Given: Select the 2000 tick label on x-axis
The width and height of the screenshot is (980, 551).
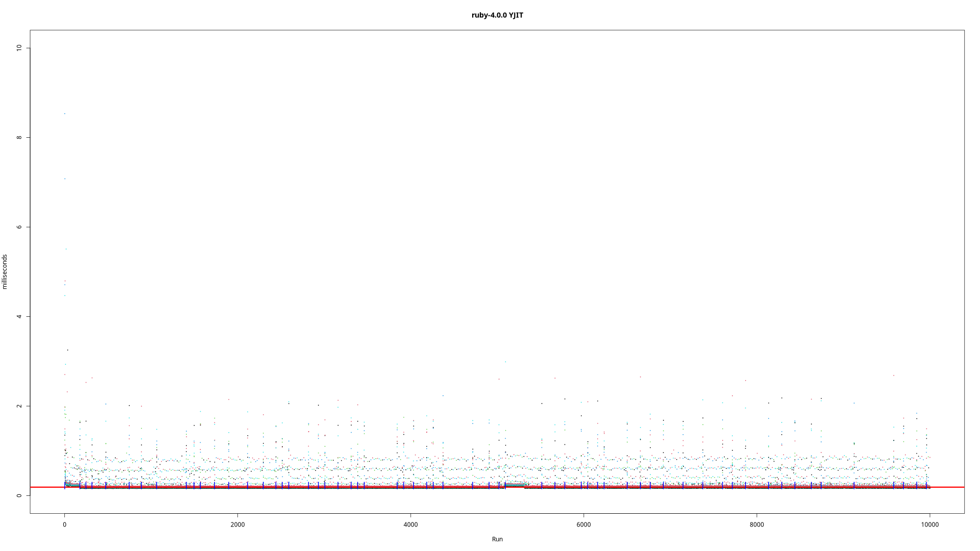Looking at the screenshot, I should point(237,524).
